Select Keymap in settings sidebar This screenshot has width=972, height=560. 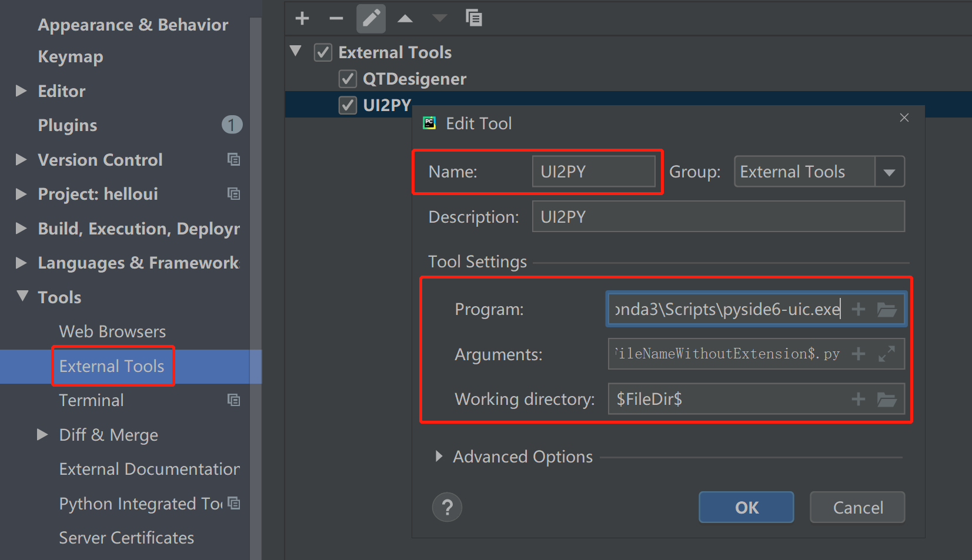pyautogui.click(x=71, y=57)
